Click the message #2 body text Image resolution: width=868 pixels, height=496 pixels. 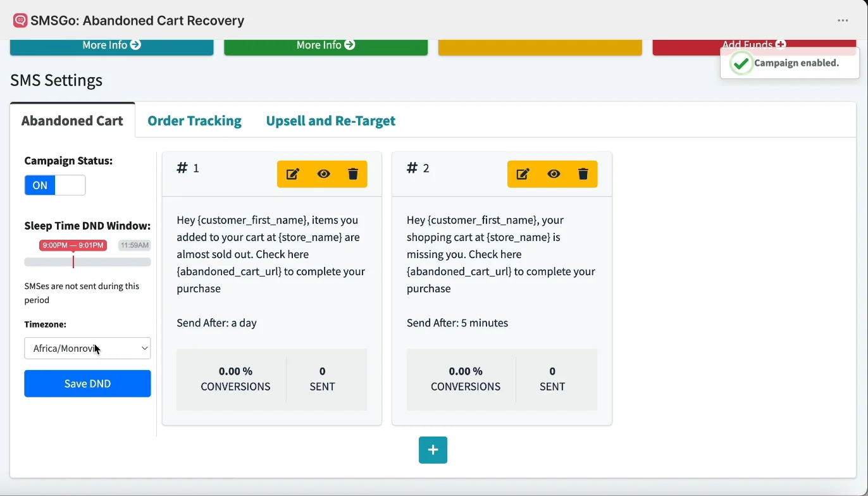(501, 254)
